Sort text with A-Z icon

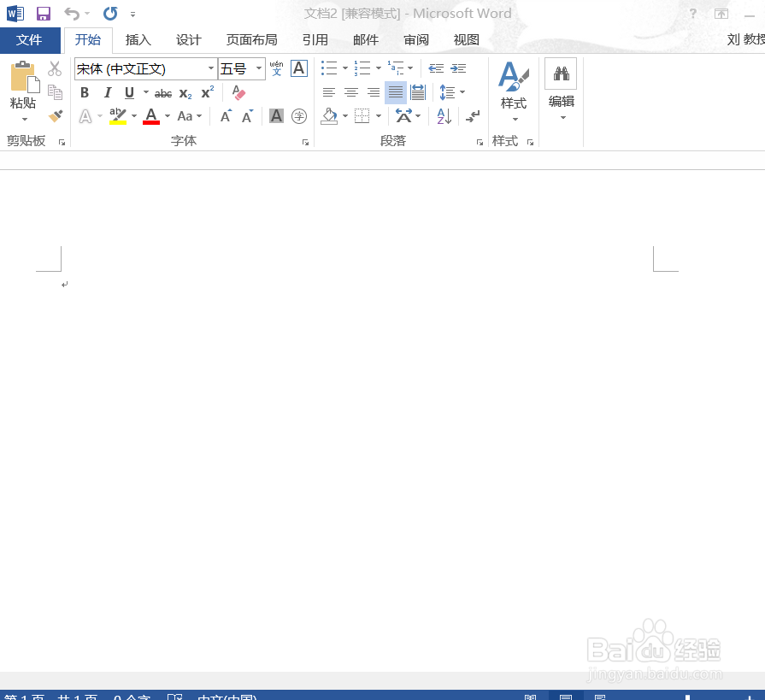point(444,116)
